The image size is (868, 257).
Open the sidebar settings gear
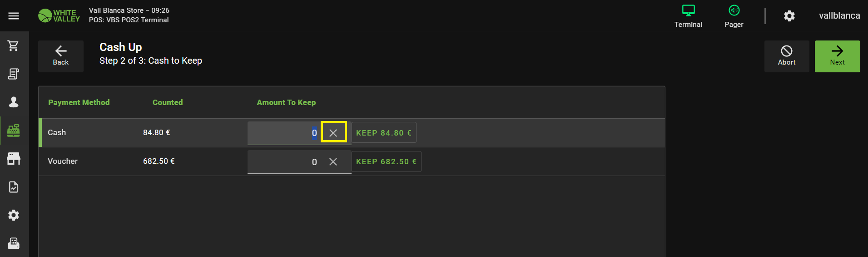click(x=14, y=215)
